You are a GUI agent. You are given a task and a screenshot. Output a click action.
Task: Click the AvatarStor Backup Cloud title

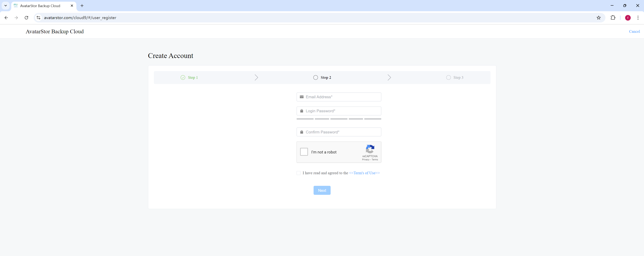[x=55, y=31]
